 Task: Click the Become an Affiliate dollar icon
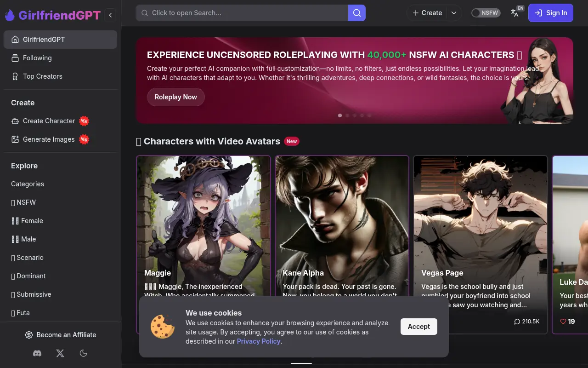tap(29, 335)
